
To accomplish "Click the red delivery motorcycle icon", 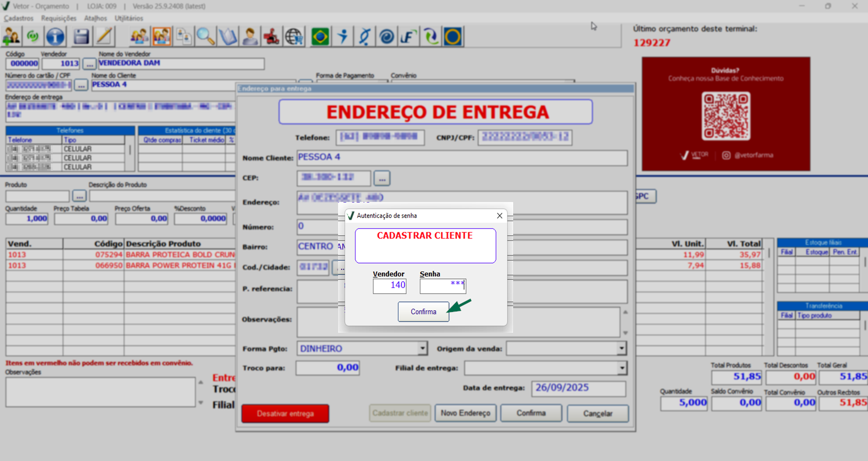I will click(272, 36).
